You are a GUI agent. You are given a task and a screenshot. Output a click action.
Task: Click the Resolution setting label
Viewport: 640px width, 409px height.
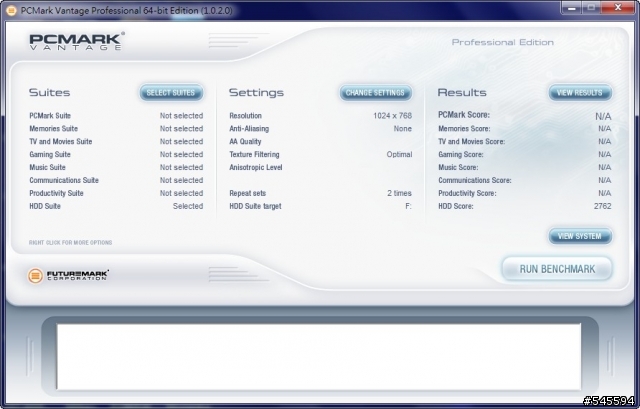(245, 116)
